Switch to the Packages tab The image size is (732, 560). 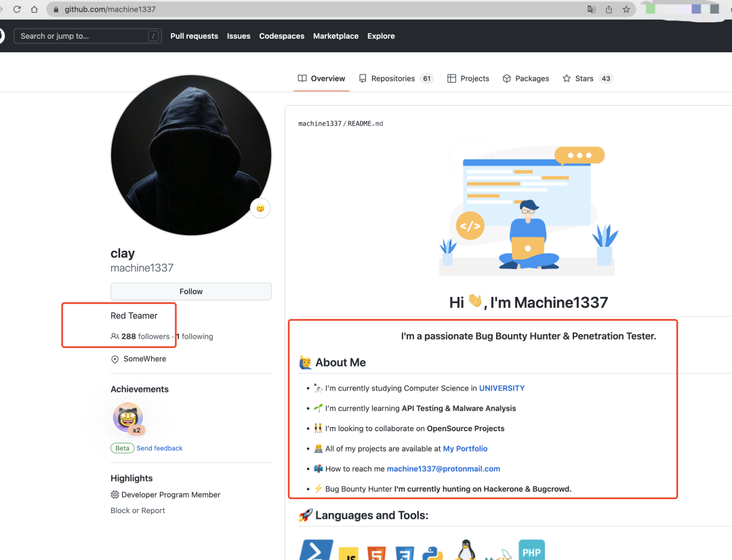coord(526,79)
